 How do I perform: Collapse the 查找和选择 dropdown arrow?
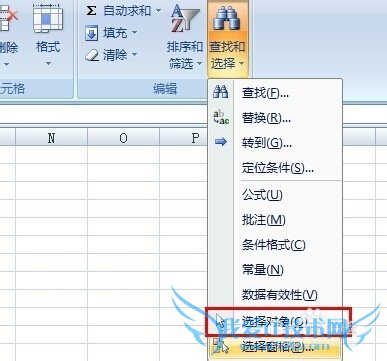click(x=241, y=63)
